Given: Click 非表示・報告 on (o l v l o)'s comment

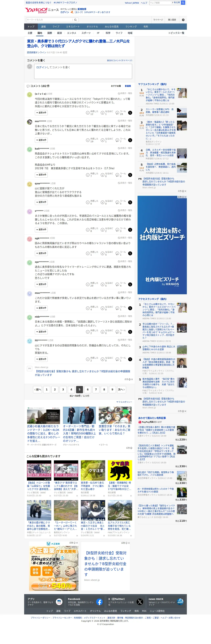Looking at the screenshot, I should pyautogui.click(x=125, y=94).
